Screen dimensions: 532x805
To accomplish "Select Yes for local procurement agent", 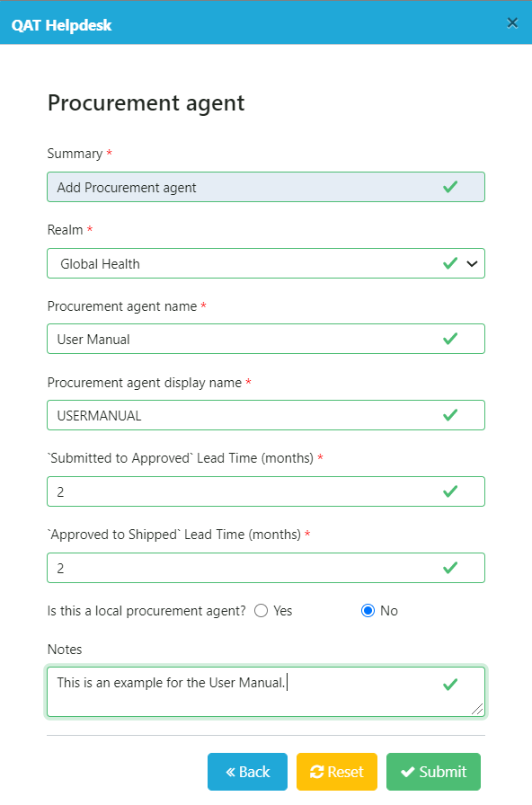I will 261,610.
